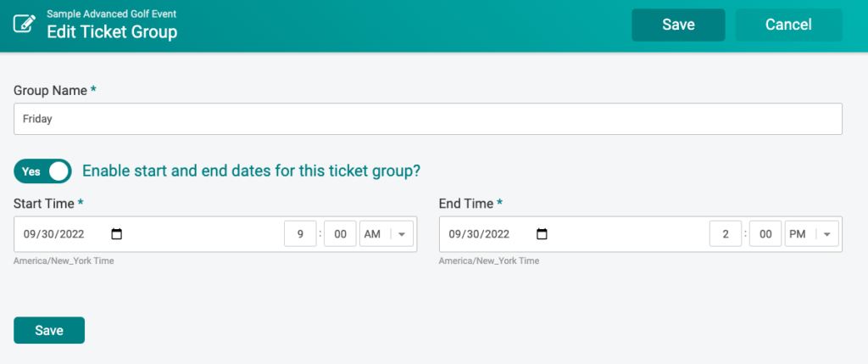
Task: Click the End Time minutes field
Action: (x=765, y=234)
